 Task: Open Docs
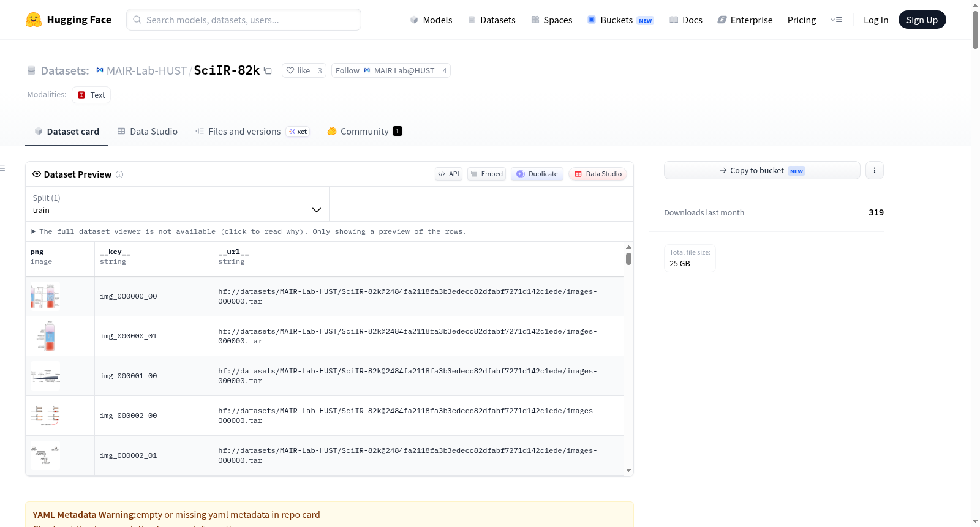pos(685,20)
